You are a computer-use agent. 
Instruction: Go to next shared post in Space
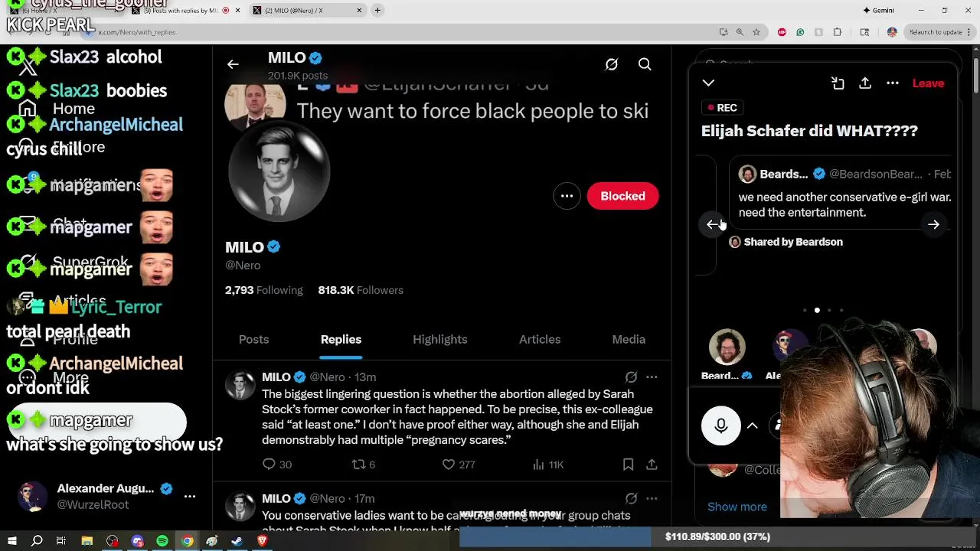(x=933, y=225)
